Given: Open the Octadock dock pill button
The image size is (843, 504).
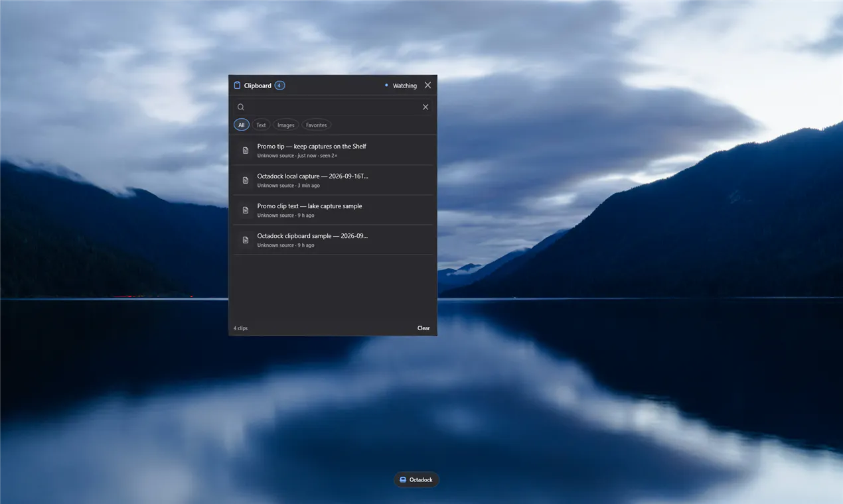Looking at the screenshot, I should (x=416, y=480).
